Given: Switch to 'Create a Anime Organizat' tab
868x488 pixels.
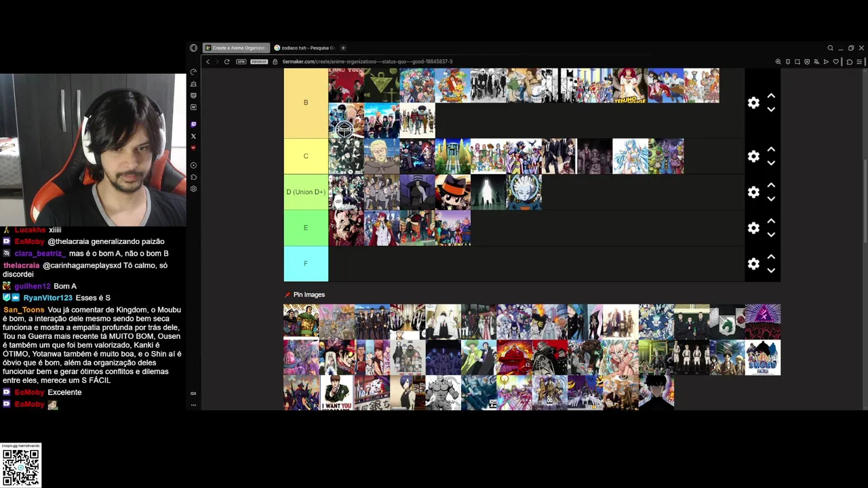Looking at the screenshot, I should coord(236,48).
